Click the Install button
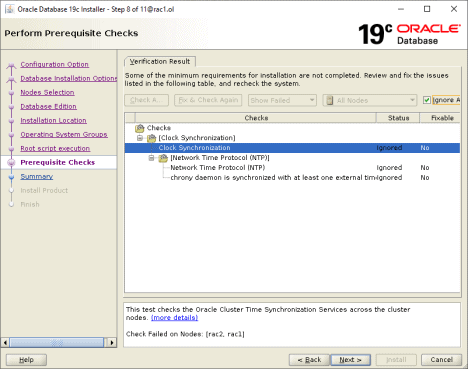The width and height of the screenshot is (468, 369). point(396,360)
